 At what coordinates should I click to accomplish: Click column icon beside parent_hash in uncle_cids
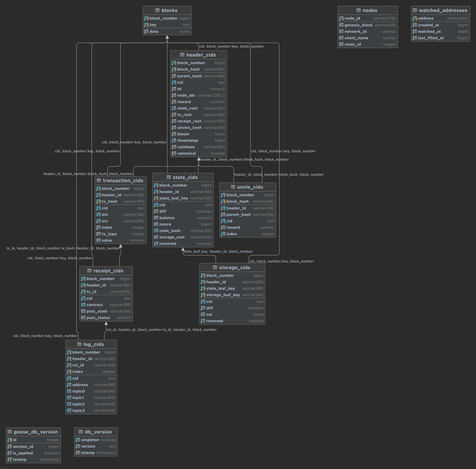(x=223, y=215)
